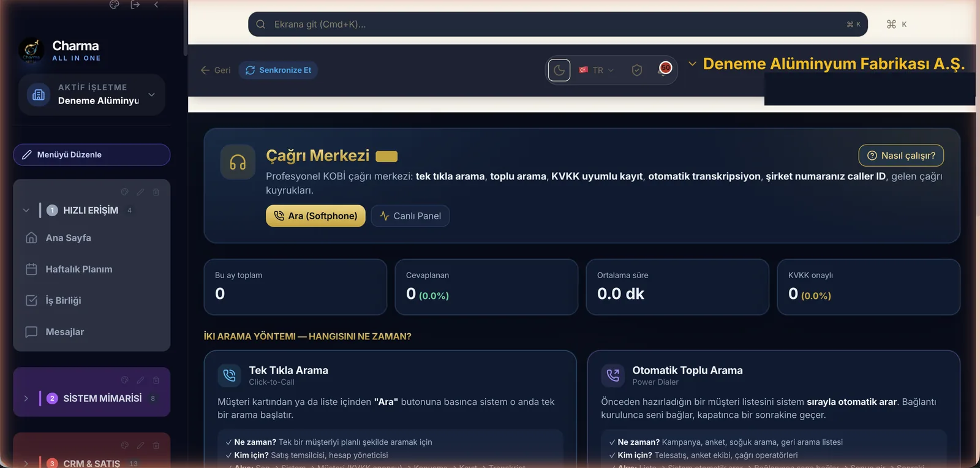
Task: Expand the CRM & SATIŞ section
Action: 26,463
